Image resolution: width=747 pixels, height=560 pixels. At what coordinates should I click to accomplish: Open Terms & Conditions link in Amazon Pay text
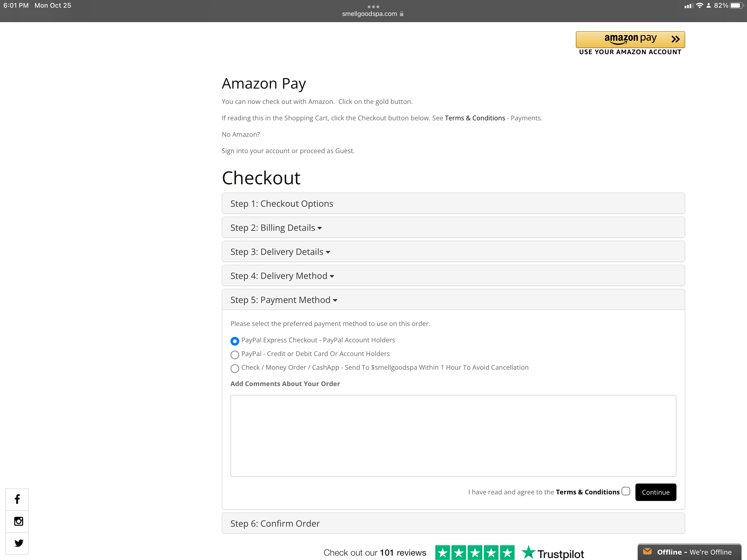pos(475,118)
